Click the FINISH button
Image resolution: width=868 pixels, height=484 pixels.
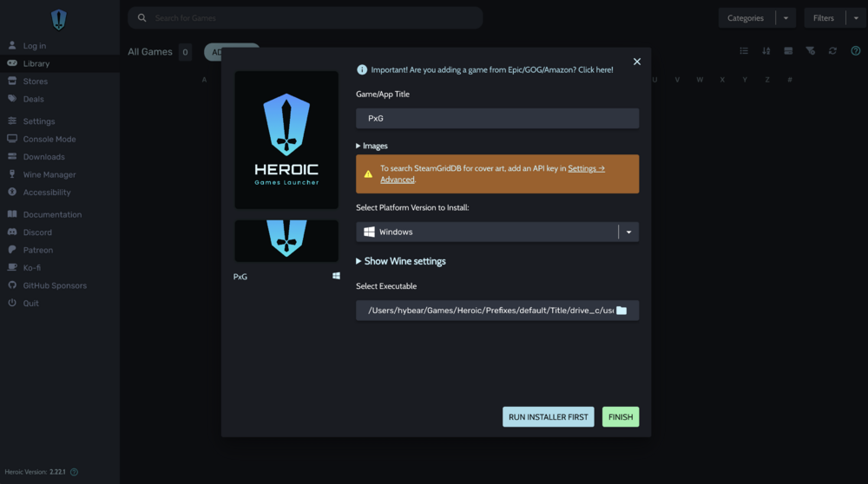[x=621, y=417]
